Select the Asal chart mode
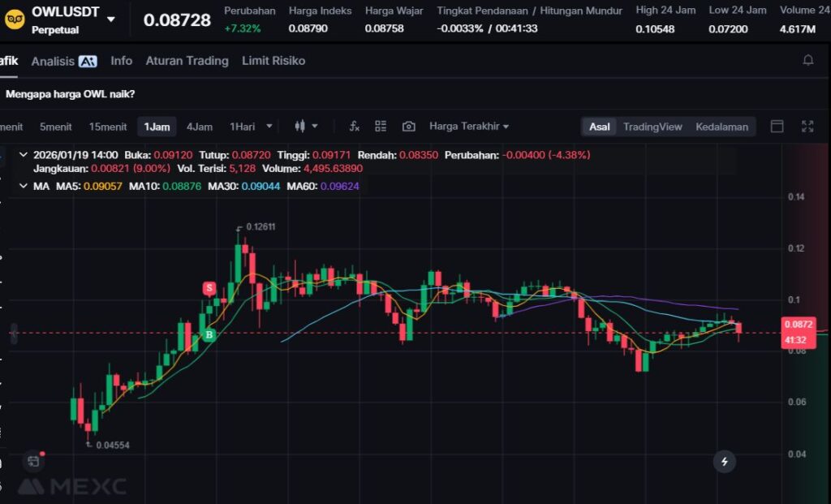The width and height of the screenshot is (831, 504). tap(600, 127)
